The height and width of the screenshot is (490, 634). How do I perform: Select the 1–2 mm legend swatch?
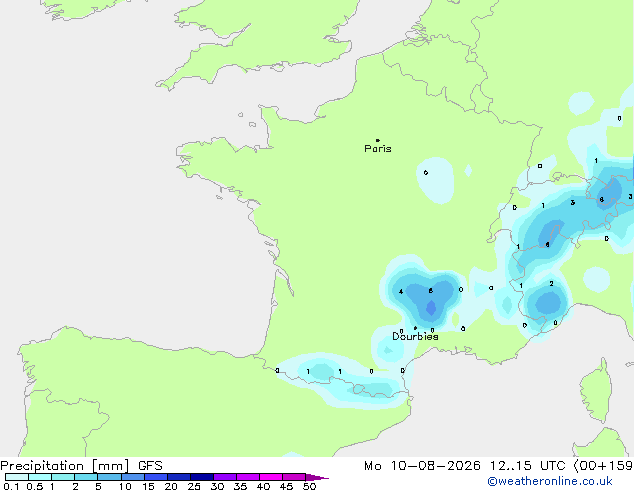(x=63, y=477)
